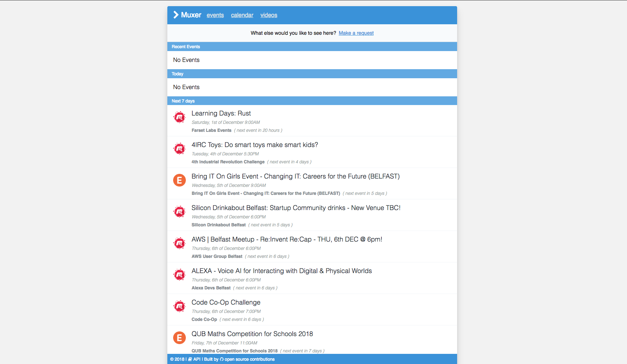The image size is (627, 364).
Task: Select Alexa Devs Belfast group name
Action: pyautogui.click(x=211, y=288)
